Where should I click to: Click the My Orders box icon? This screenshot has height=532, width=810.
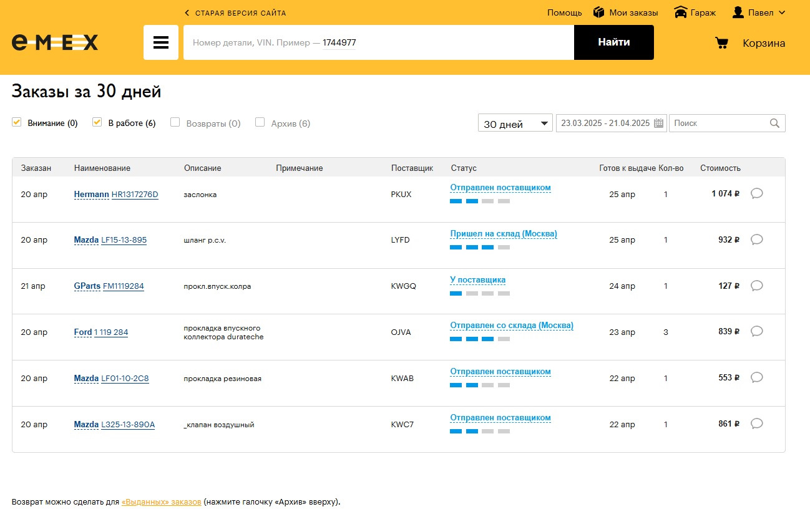(599, 12)
